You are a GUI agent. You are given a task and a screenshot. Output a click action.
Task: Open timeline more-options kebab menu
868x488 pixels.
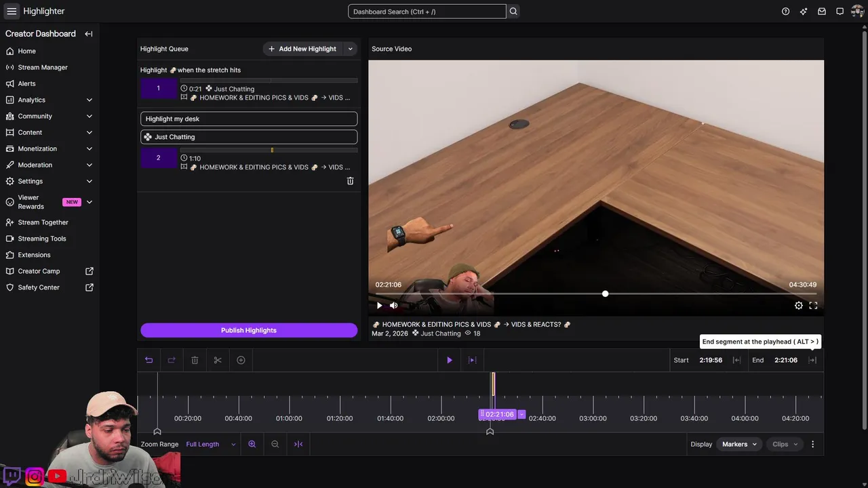812,444
